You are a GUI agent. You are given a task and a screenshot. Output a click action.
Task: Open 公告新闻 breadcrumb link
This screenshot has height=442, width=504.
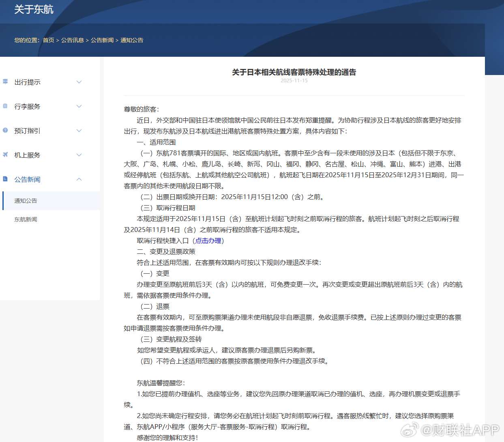(102, 40)
